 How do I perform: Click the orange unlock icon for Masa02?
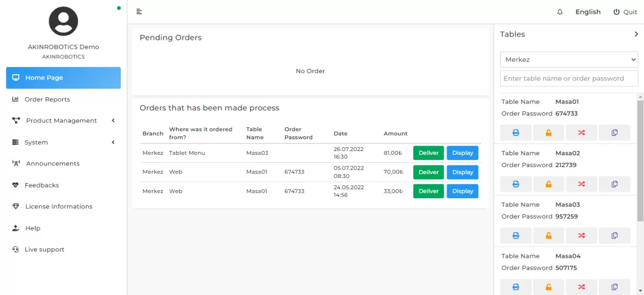pyautogui.click(x=548, y=184)
